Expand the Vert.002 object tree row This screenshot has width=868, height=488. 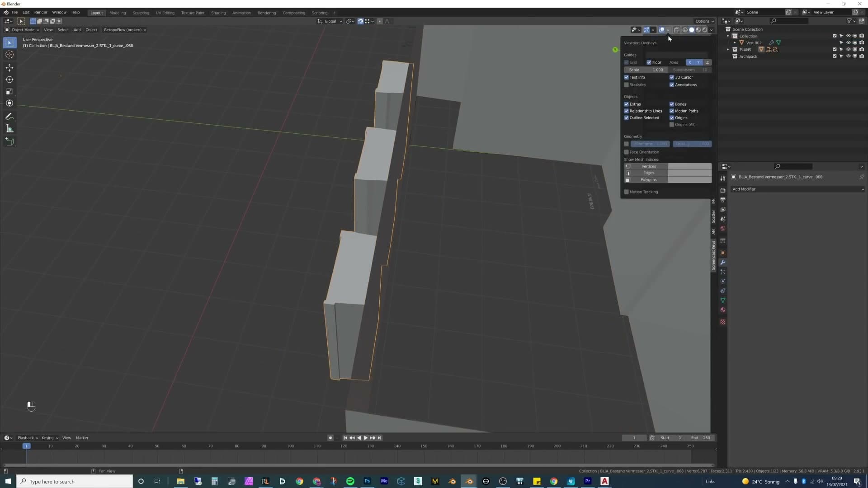tap(735, 43)
